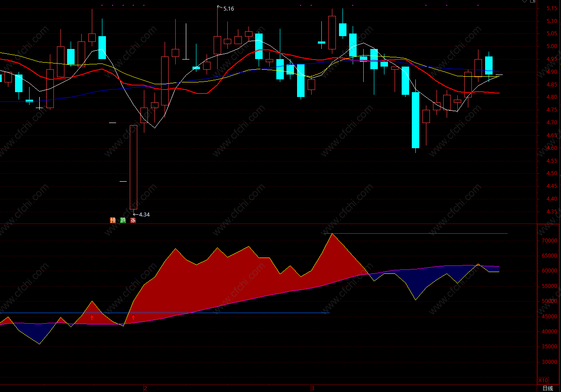Image resolution: width=561 pixels, height=392 pixels.
Task: Click the diamond icon at top right
Action: tap(525, 1)
